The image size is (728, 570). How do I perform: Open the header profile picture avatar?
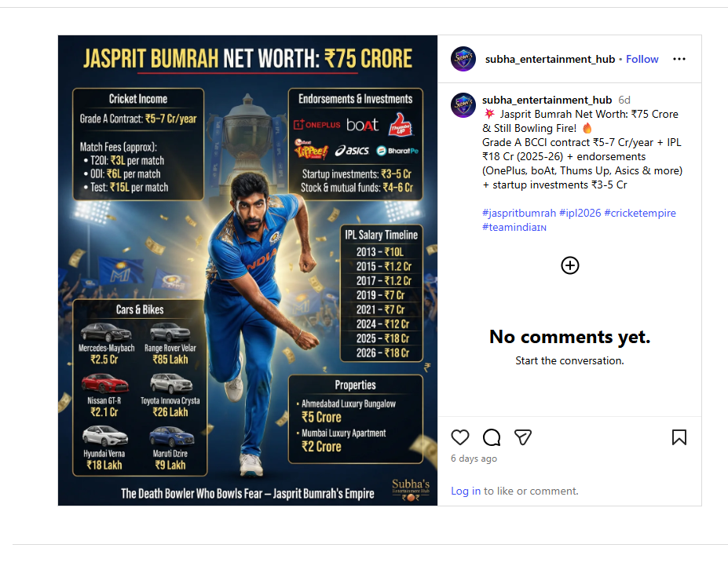pyautogui.click(x=463, y=59)
